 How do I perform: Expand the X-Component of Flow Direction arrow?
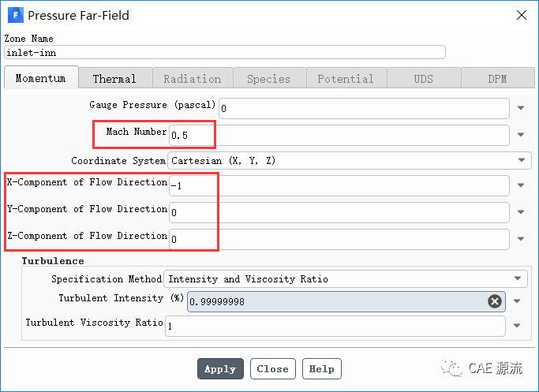(x=520, y=186)
